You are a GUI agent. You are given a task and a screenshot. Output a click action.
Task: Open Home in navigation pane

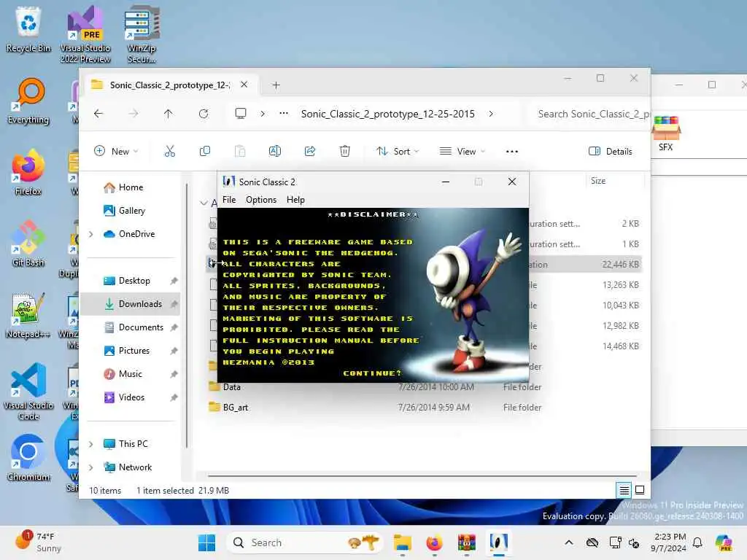(131, 187)
